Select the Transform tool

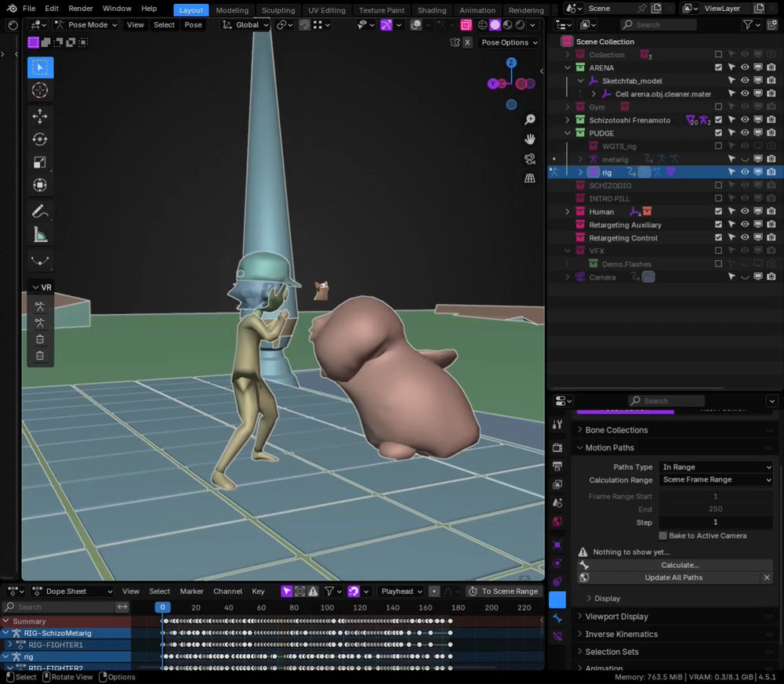[40, 186]
